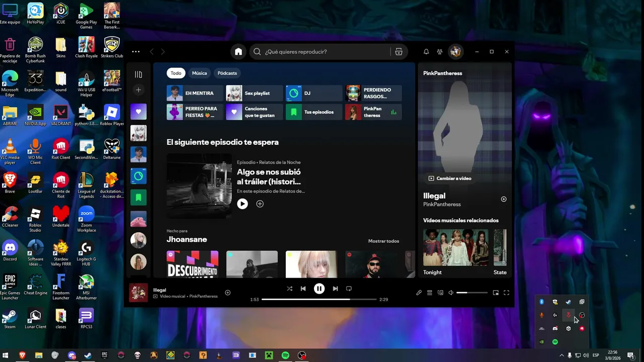Mute the Spotify volume speaker icon
The height and width of the screenshot is (362, 644).
point(451,293)
